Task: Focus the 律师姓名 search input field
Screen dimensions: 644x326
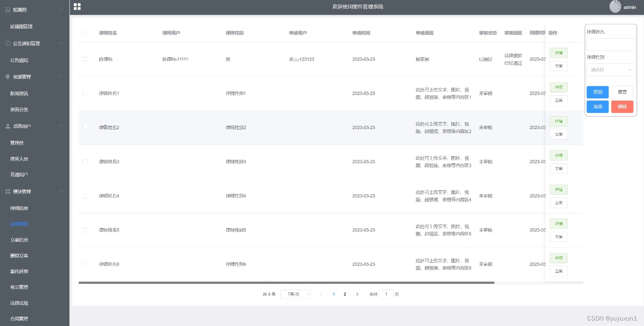Action: click(x=611, y=45)
